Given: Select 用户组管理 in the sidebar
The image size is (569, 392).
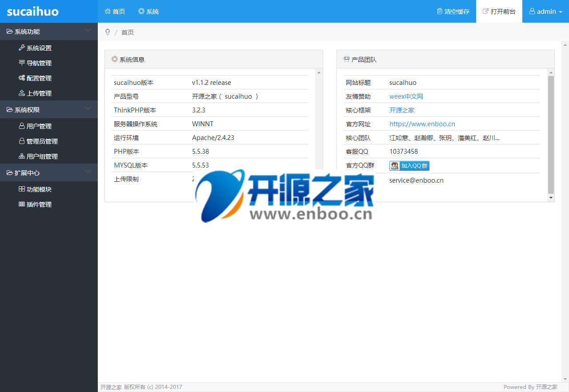Looking at the screenshot, I should 49,156.
